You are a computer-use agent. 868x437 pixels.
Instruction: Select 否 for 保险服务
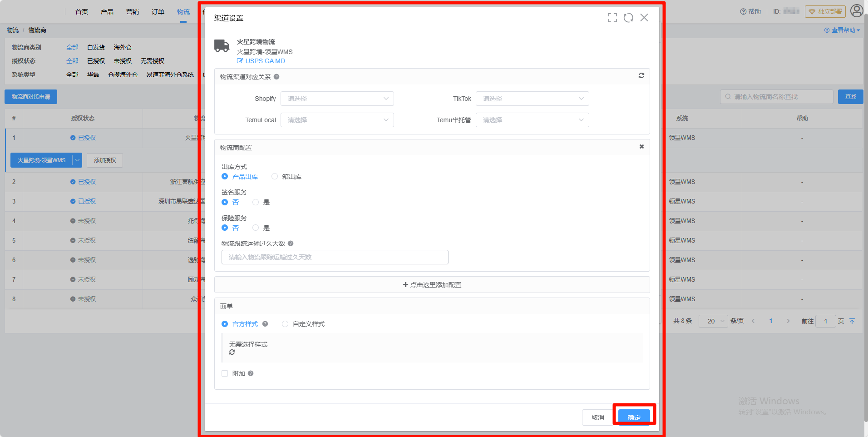[230, 228]
